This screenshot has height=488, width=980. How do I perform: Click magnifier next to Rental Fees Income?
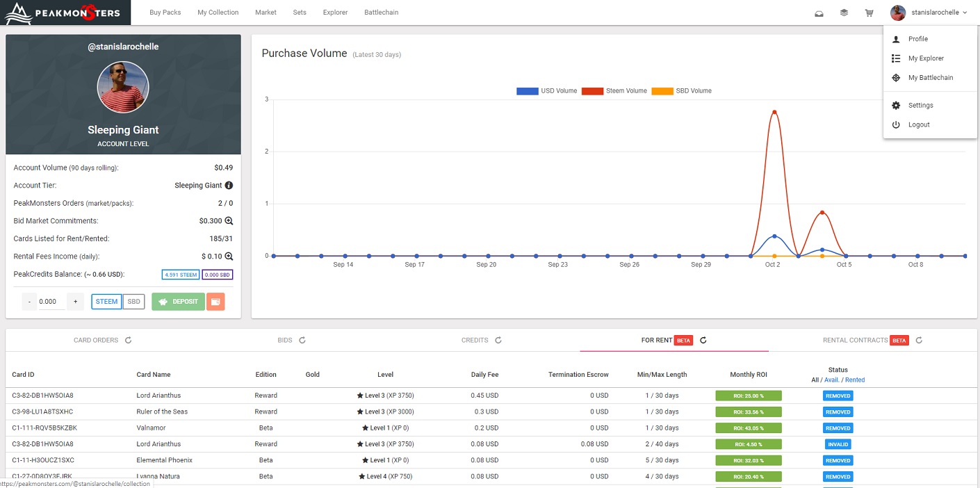coord(229,257)
